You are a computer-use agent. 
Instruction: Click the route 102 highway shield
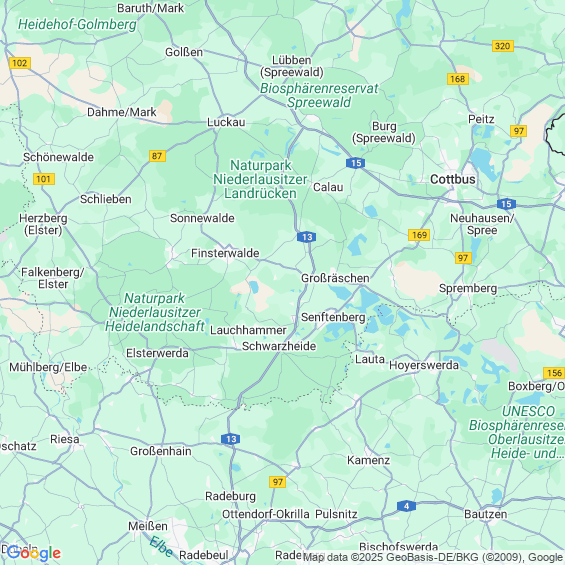click(x=19, y=63)
